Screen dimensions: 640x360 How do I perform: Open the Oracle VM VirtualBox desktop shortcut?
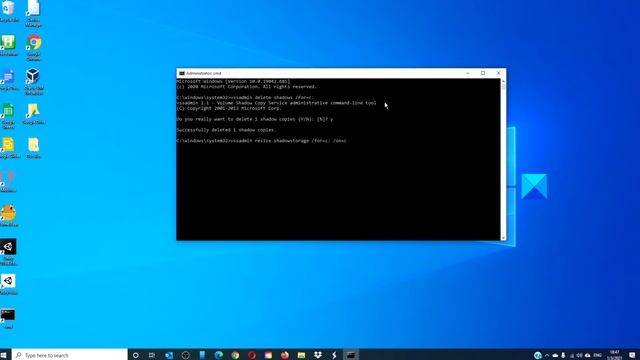click(33, 82)
